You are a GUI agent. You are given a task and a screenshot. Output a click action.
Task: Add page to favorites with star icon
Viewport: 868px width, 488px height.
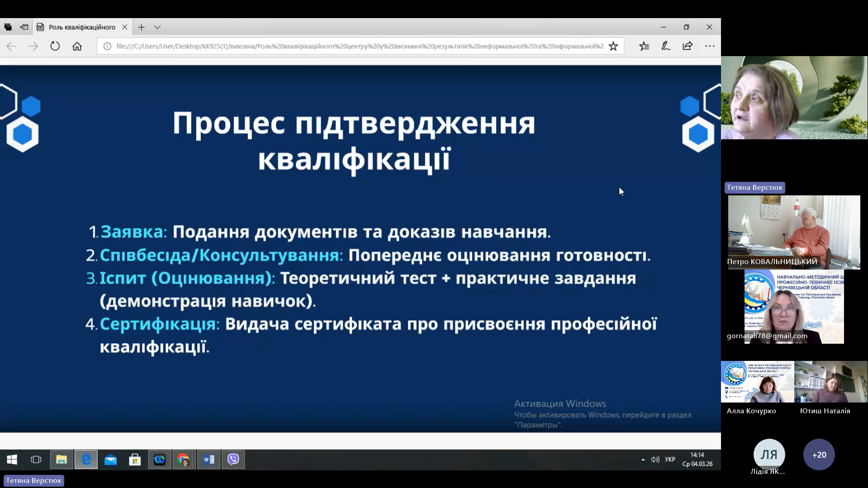[x=613, y=46]
